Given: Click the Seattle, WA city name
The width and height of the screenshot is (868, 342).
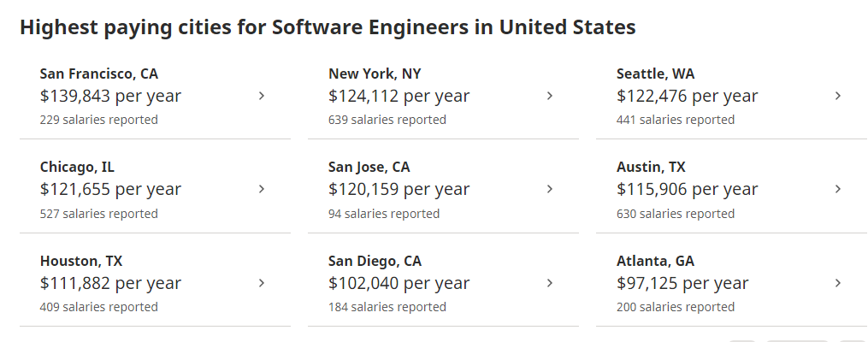Looking at the screenshot, I should [x=655, y=74].
